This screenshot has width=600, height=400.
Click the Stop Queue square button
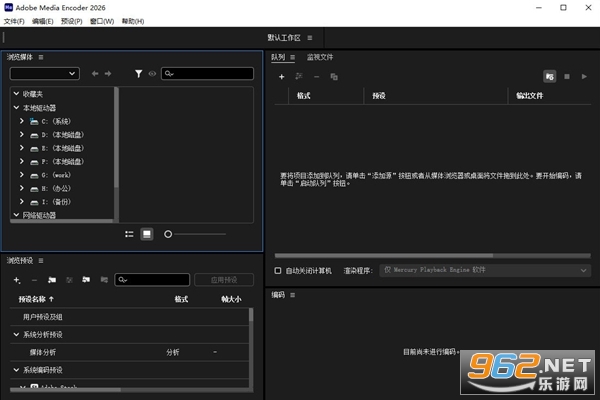point(567,77)
